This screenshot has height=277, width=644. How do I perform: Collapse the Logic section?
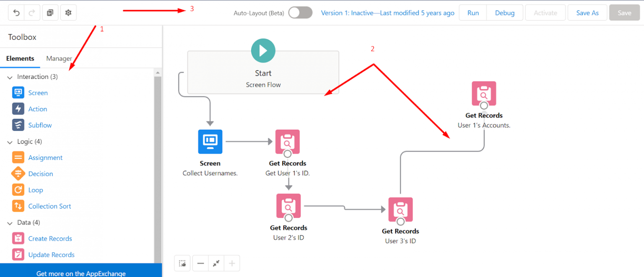[9, 141]
